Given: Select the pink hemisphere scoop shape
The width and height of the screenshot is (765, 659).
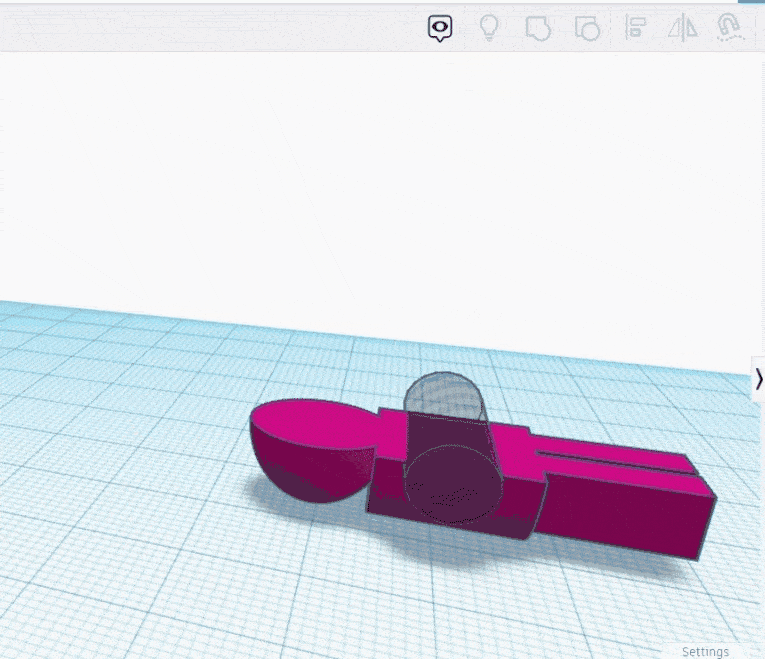Looking at the screenshot, I should coord(312,449).
